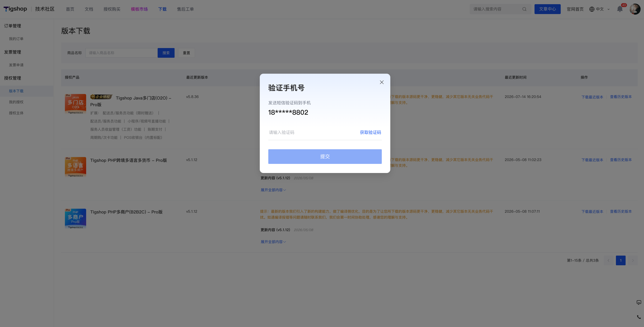This screenshot has width=644, height=327.
Task: Click the phone contact icon
Action: click(x=639, y=317)
